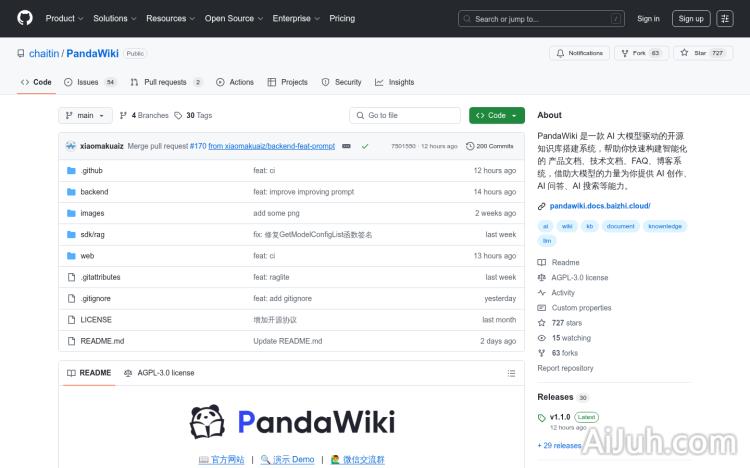Switch to the Security tab
This screenshot has width=750, height=468.
click(x=342, y=82)
